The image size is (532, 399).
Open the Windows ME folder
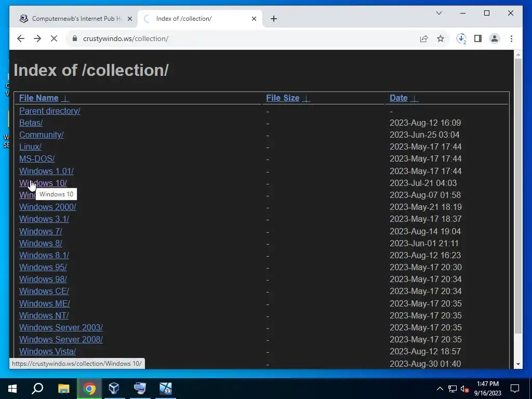coord(45,303)
